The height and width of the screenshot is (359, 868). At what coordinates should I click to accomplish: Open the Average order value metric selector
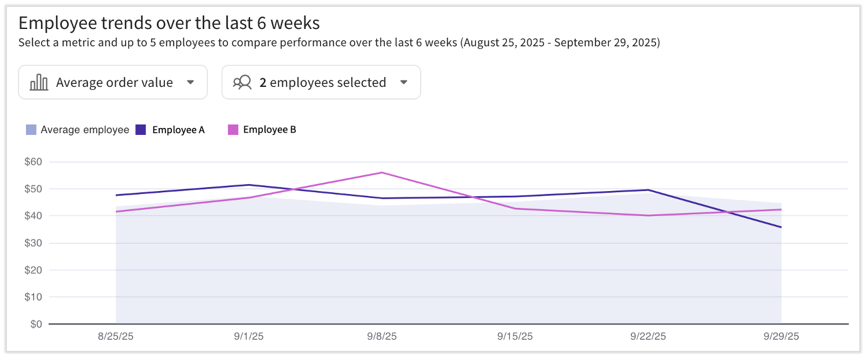point(113,82)
